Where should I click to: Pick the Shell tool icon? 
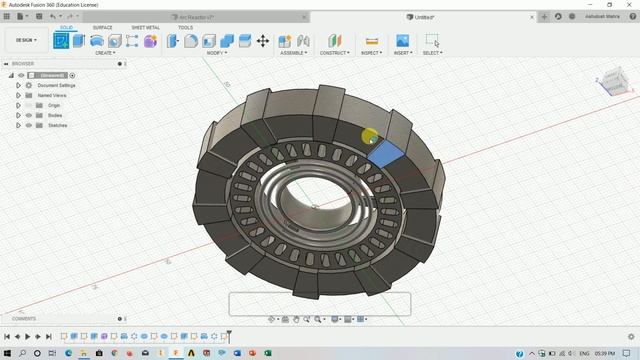pos(209,41)
